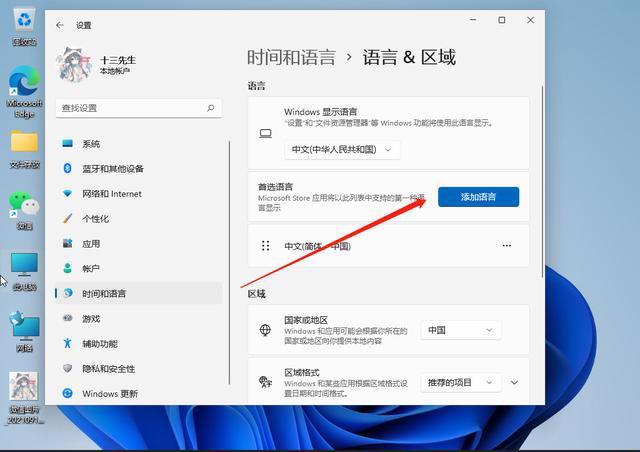
Task: Open the 区域格式 推荐的项目 dropdown
Action: pyautogui.click(x=460, y=382)
